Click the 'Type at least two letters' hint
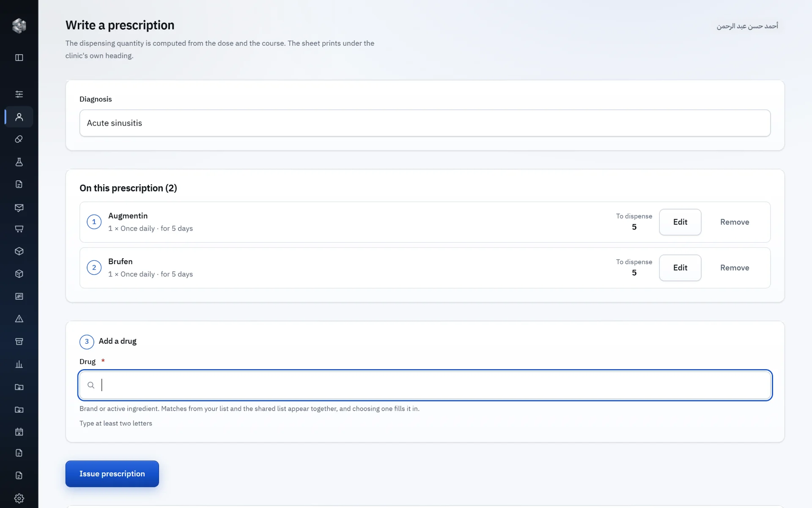This screenshot has height=508, width=812. tap(116, 423)
